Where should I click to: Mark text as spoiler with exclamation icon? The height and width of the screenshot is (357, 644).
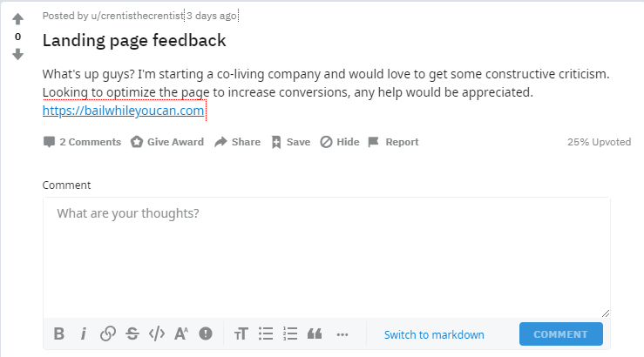tap(206, 333)
